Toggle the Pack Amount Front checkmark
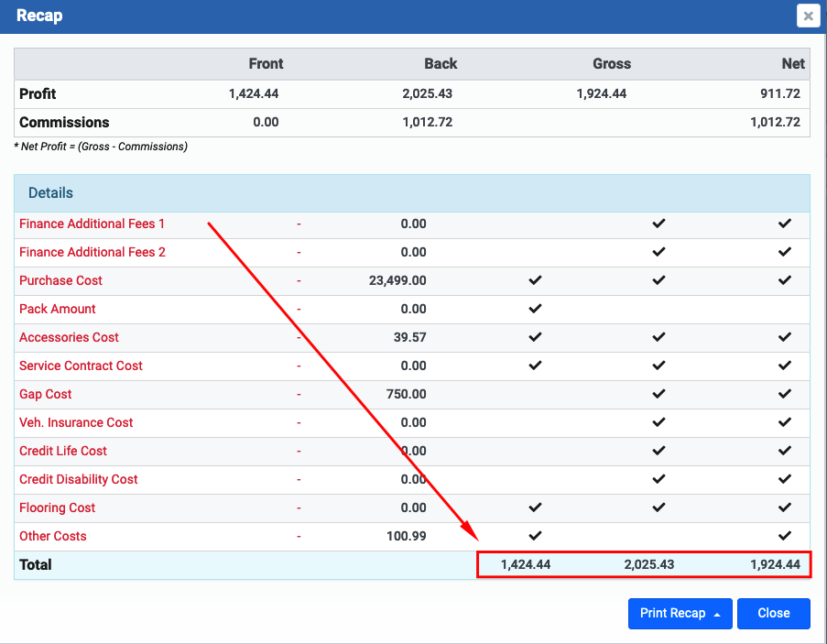 pos(536,309)
